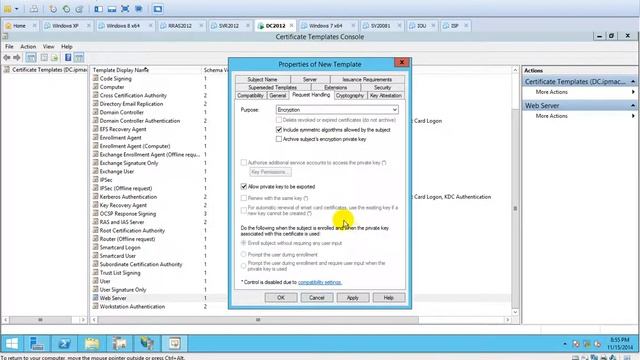Image resolution: width=640 pixels, height=360 pixels.
Task: Click the smart card automatic renewal checkbox
Action: [244, 211]
